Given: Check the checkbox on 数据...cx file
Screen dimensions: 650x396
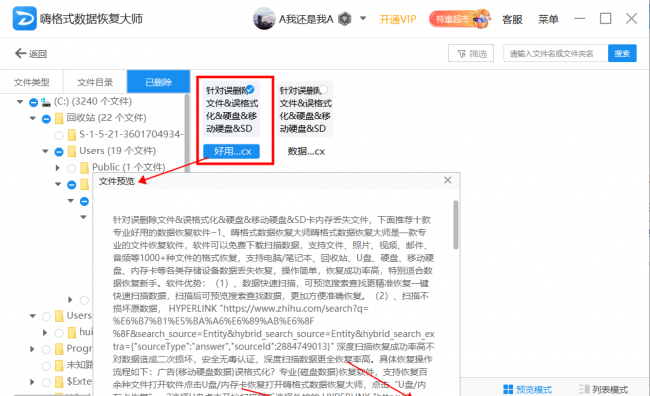Looking at the screenshot, I should [323, 89].
